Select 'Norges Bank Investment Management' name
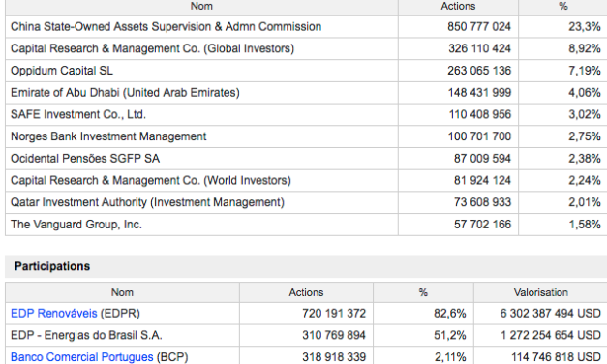Viewport: 607px width, 364px height. (x=108, y=136)
